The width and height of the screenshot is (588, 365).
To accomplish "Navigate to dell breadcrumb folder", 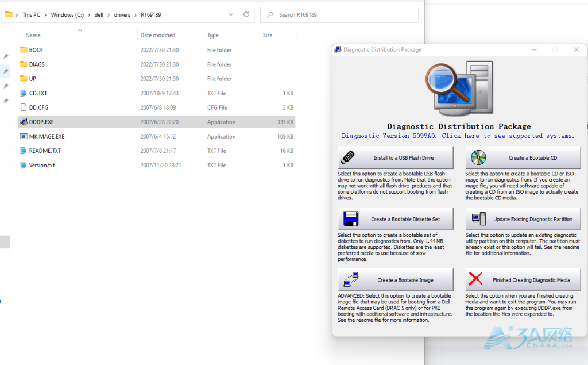I will 99,14.
